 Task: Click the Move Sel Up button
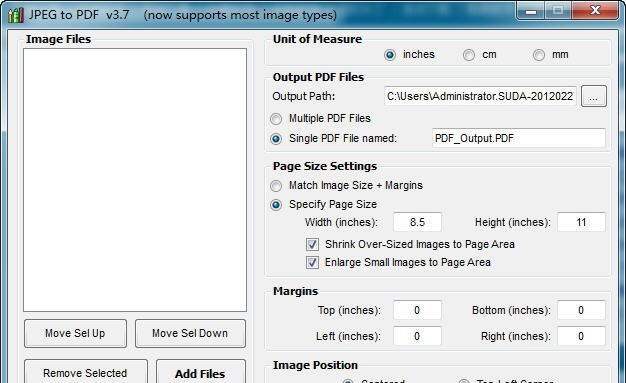click(x=75, y=333)
